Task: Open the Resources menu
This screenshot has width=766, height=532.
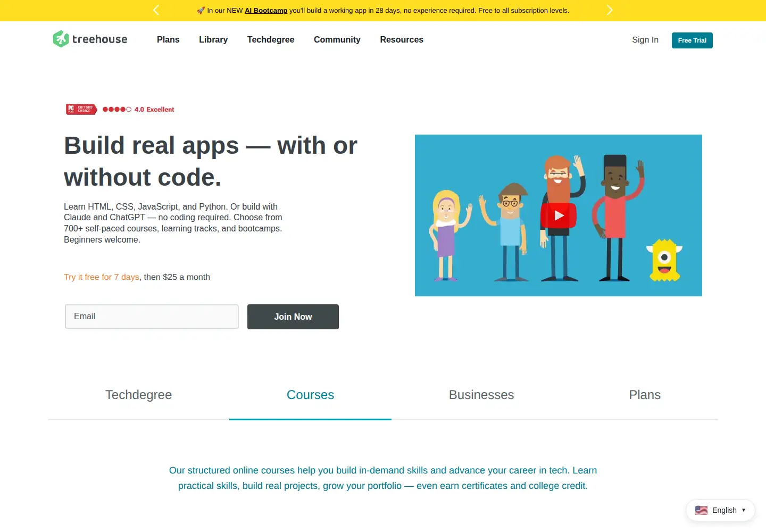Action: click(x=402, y=40)
